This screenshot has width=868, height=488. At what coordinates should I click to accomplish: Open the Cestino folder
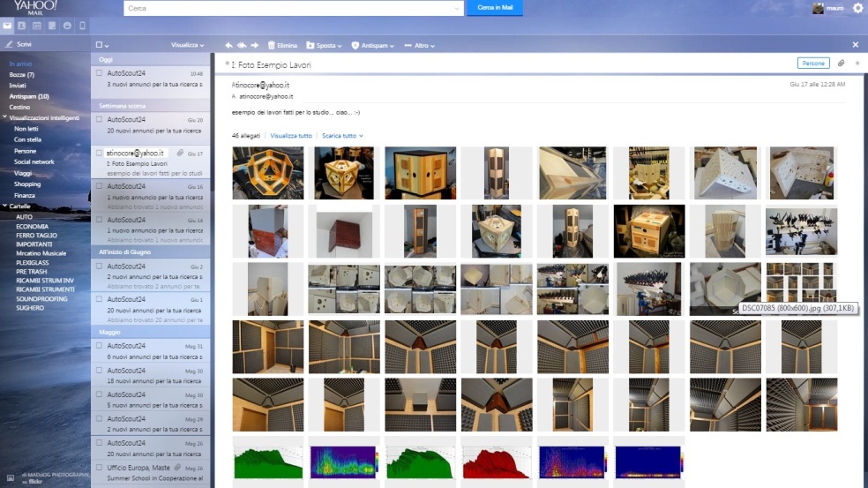pos(19,107)
